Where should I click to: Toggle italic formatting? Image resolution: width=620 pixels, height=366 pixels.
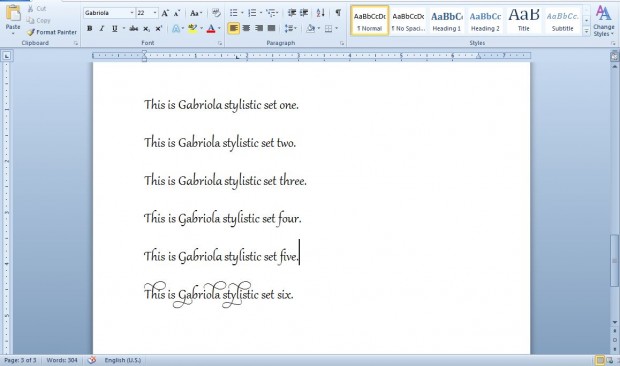click(x=102, y=28)
